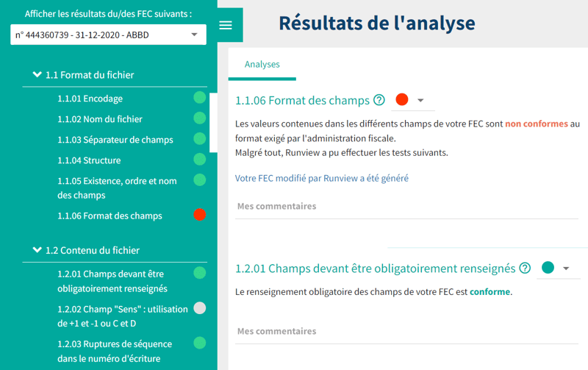This screenshot has width=588, height=370.
Task: Select 1.2.03 Ruptures de séquence entry
Action: (x=115, y=351)
